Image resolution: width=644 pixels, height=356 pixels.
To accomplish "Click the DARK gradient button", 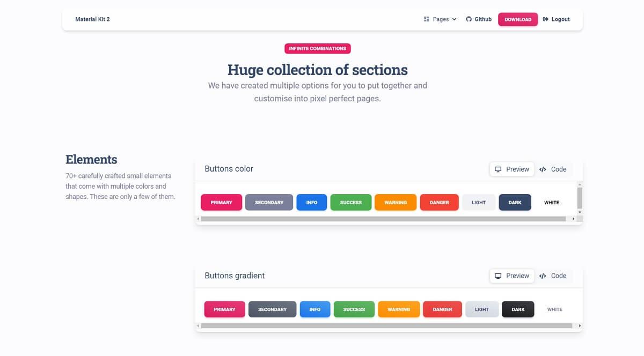I will (517, 309).
